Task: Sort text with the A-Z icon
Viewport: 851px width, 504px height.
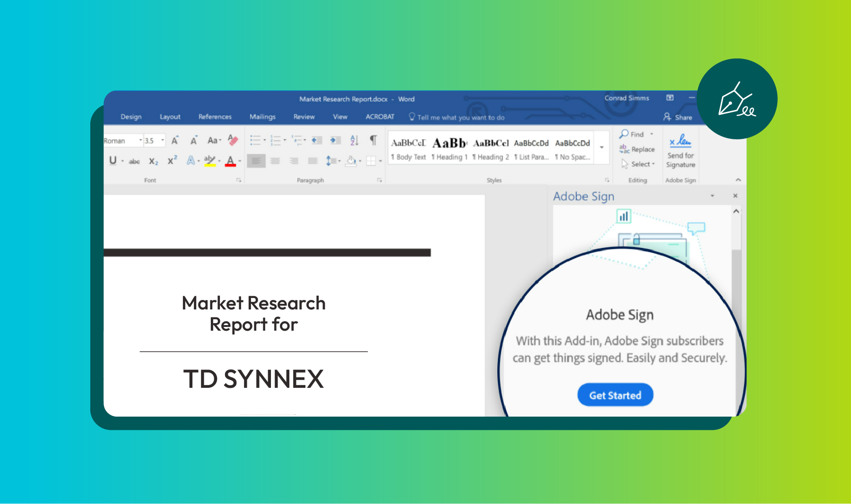Action: tap(355, 140)
